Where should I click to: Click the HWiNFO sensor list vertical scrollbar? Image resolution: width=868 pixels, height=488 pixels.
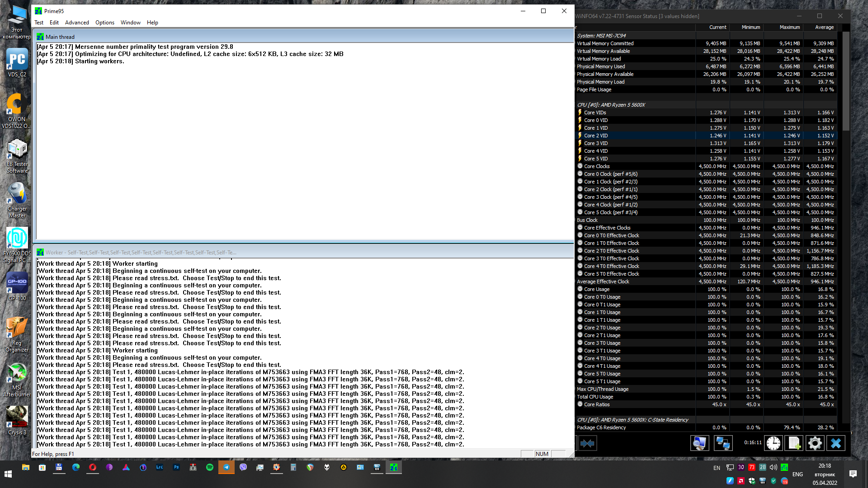tap(846, 81)
